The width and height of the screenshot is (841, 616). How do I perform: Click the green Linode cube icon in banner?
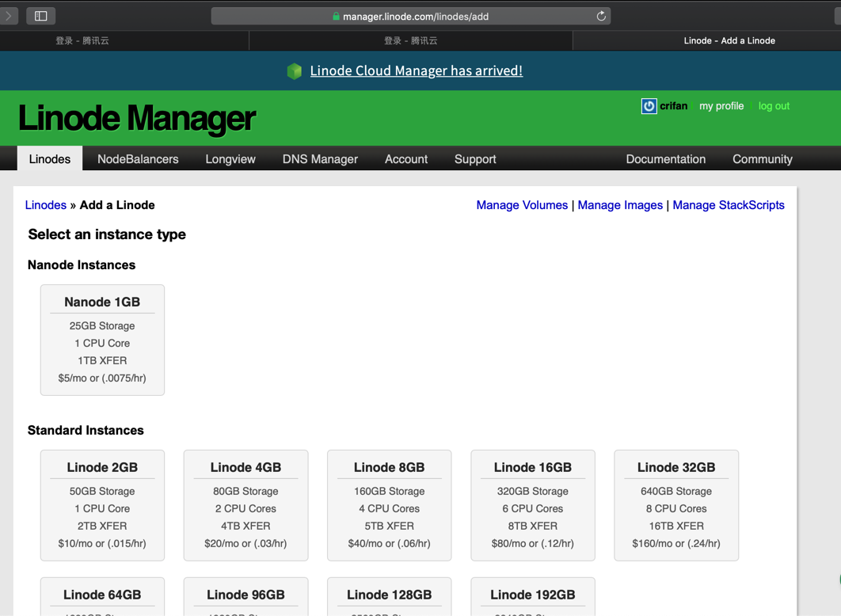295,70
